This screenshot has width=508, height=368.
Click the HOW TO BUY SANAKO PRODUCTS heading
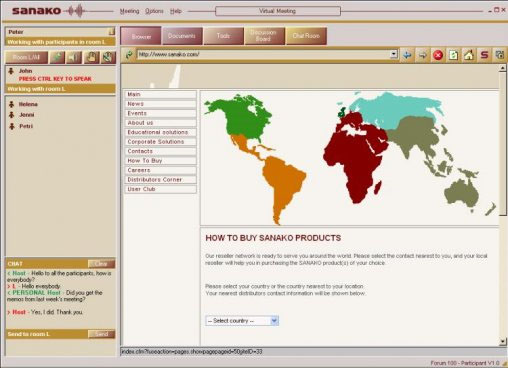(273, 238)
